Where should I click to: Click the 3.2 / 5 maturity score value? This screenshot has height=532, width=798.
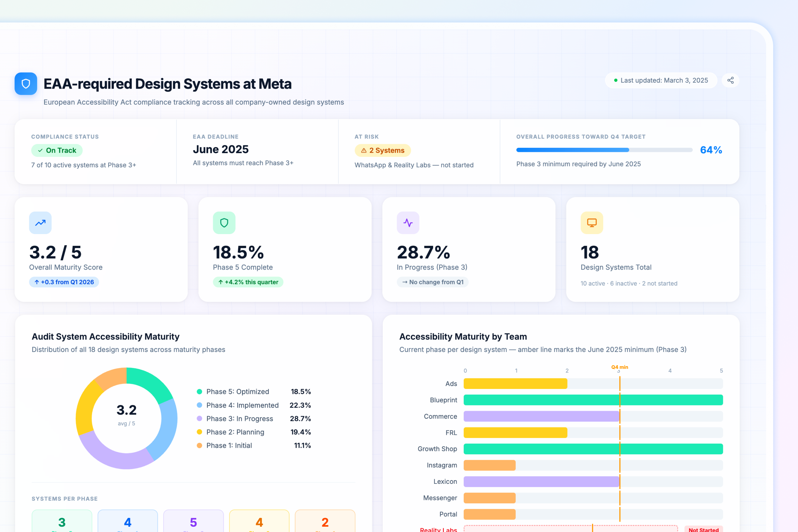pos(55,252)
